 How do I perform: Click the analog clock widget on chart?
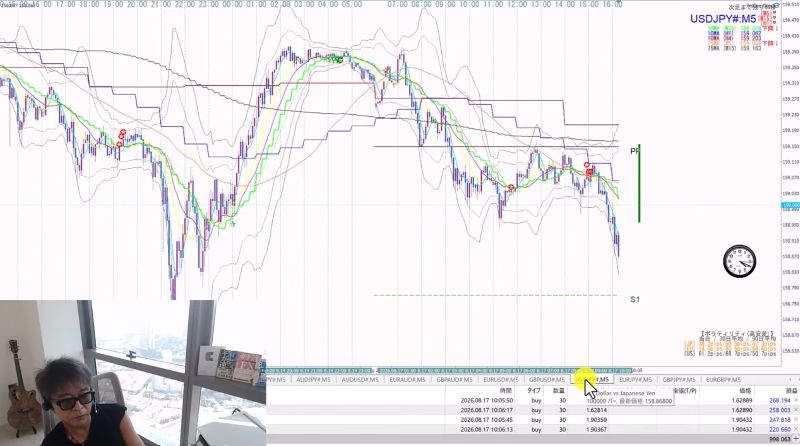coord(739,261)
